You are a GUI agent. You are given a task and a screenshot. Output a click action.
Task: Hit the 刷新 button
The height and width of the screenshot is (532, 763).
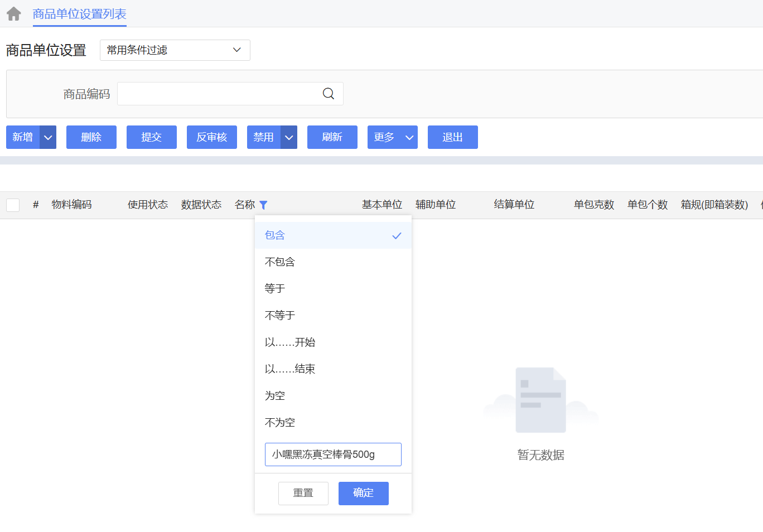point(332,137)
